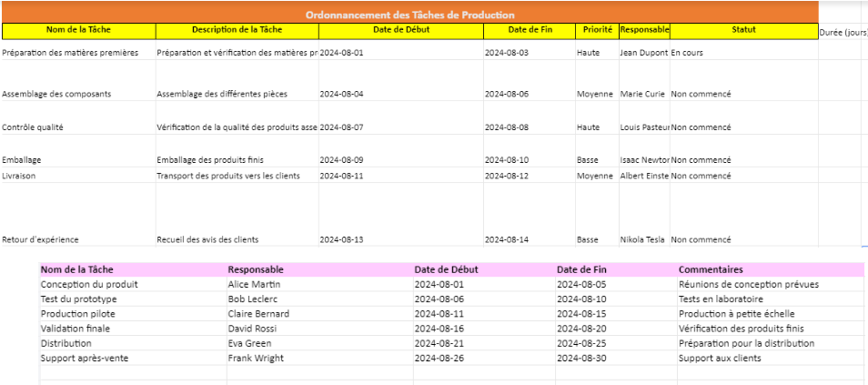Select the '2024-08-30' end date cell

616,358
